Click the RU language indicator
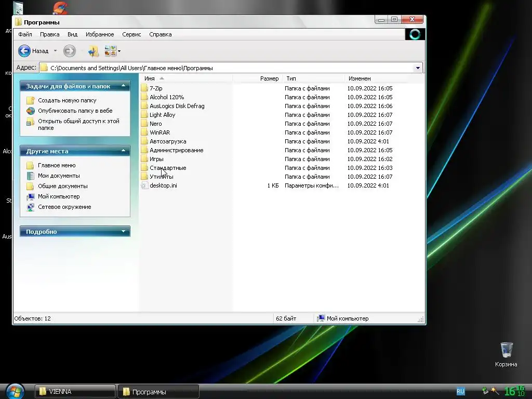This screenshot has height=399, width=532. [460, 391]
